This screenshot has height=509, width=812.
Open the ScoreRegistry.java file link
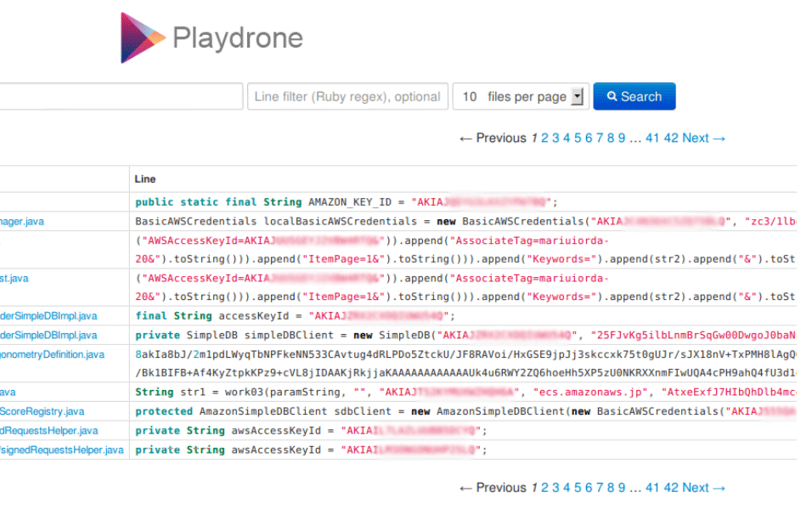click(42, 411)
